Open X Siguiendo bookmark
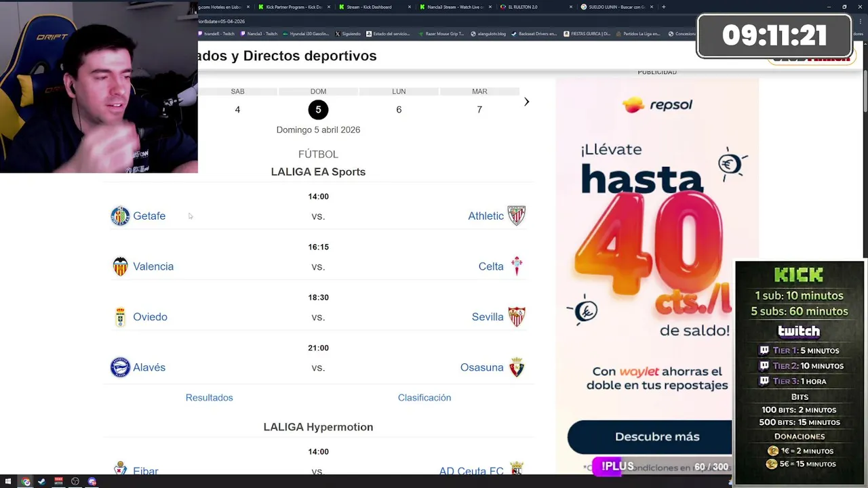868x488 pixels. click(348, 33)
